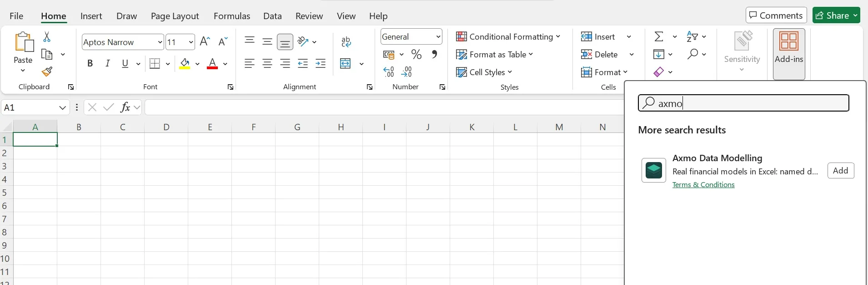868x285 pixels.
Task: Click the Cut scissors icon
Action: point(46,36)
